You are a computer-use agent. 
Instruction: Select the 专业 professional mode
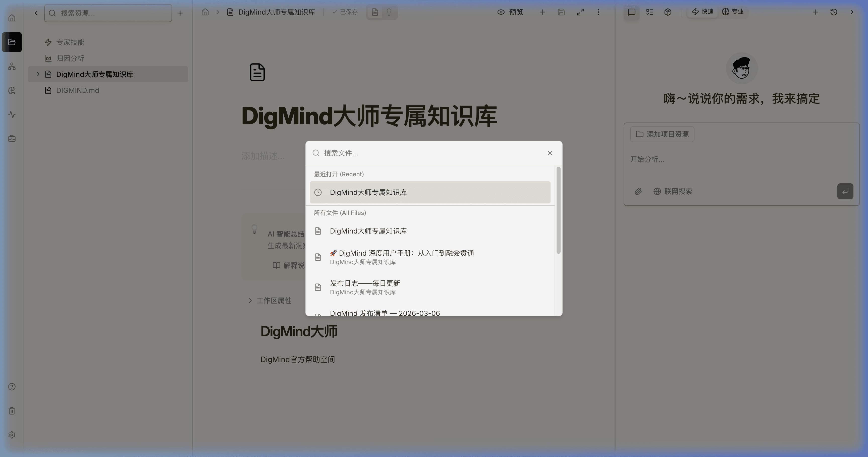pos(733,12)
